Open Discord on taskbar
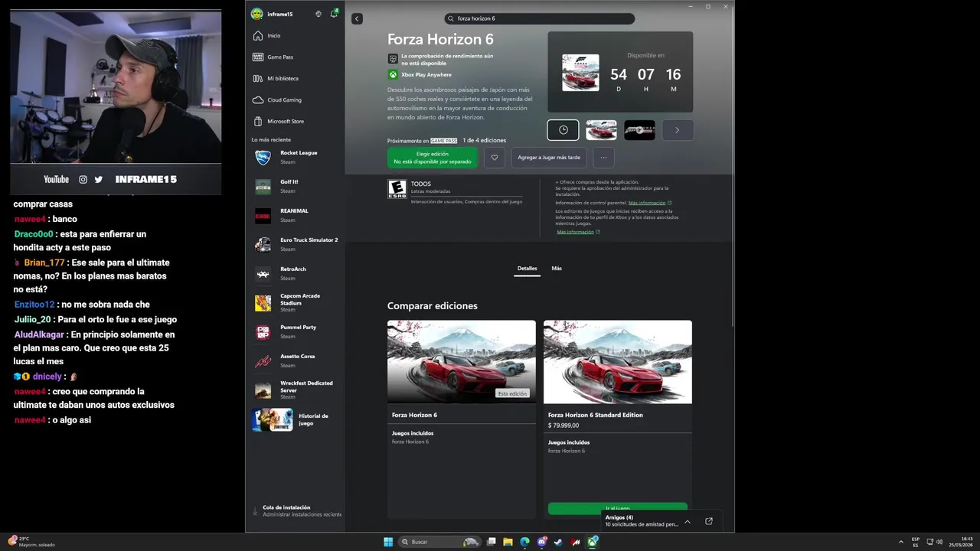980x551 pixels. coord(542,542)
